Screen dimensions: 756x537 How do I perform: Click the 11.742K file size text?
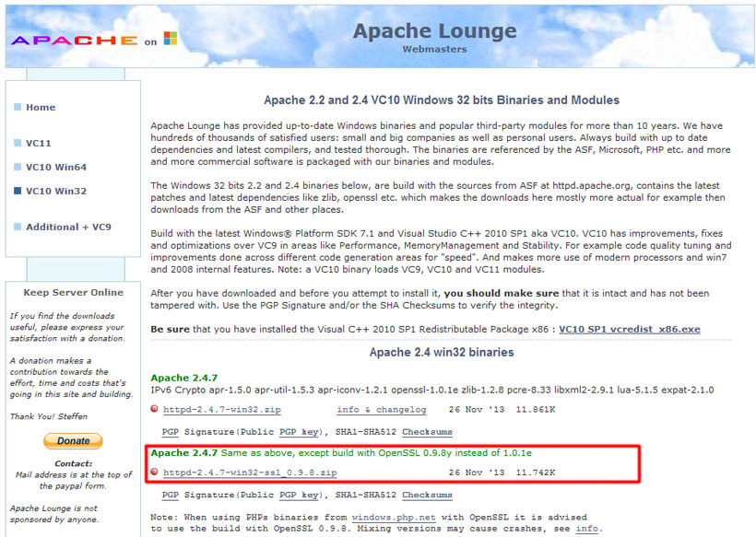click(x=535, y=473)
